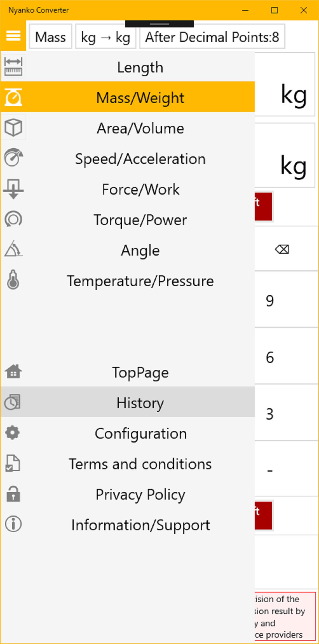Click the Length ruler icon

(13, 67)
